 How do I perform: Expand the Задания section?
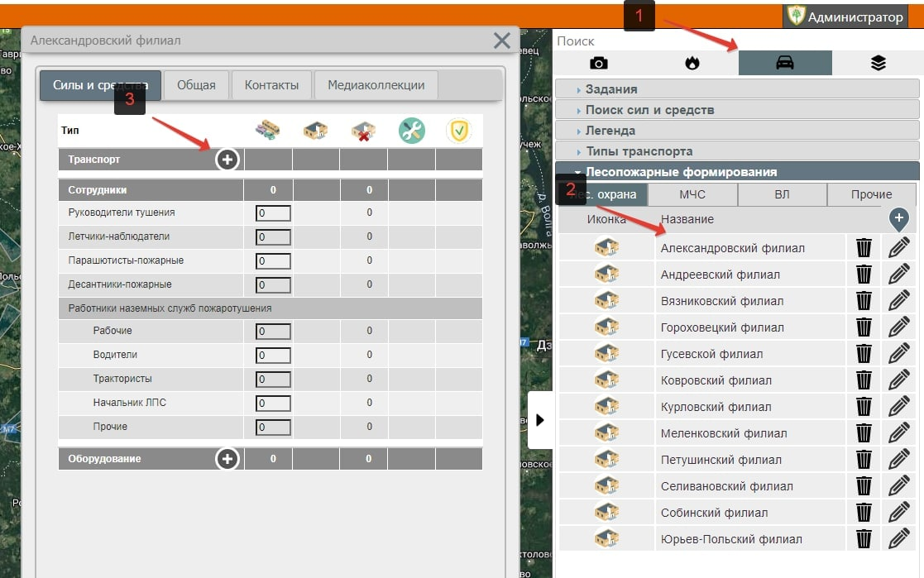pyautogui.click(x=611, y=89)
